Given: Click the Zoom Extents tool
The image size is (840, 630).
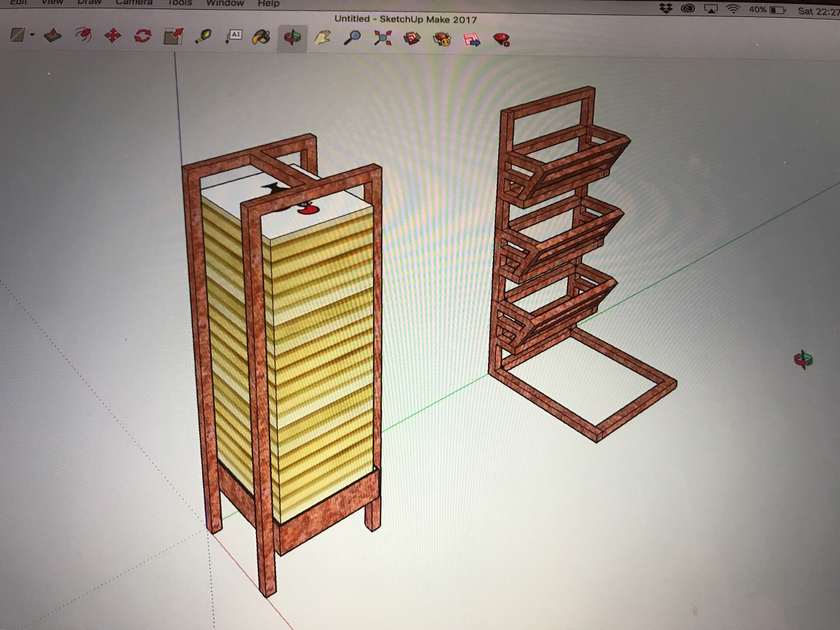Looking at the screenshot, I should [382, 38].
